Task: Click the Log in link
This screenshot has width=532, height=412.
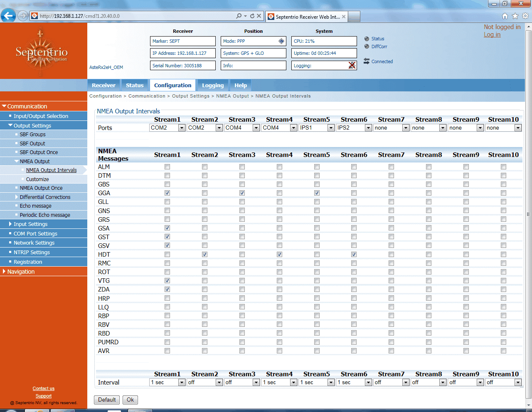Action: pos(492,34)
